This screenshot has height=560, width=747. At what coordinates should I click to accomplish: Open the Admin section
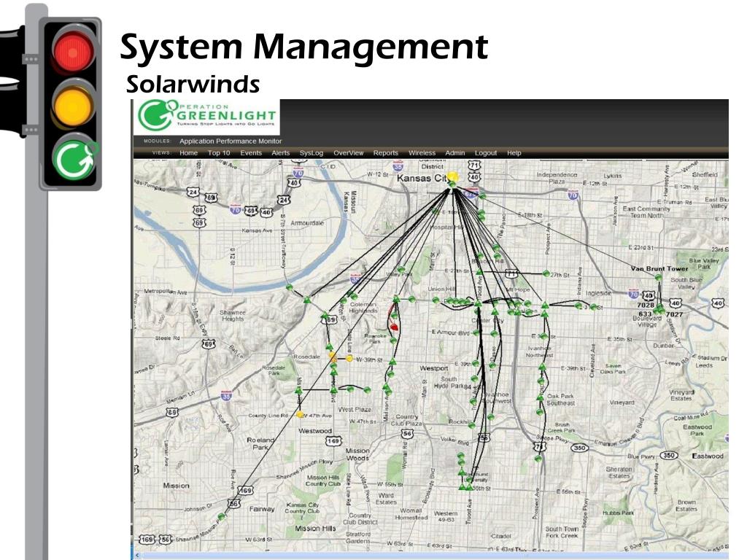455,153
